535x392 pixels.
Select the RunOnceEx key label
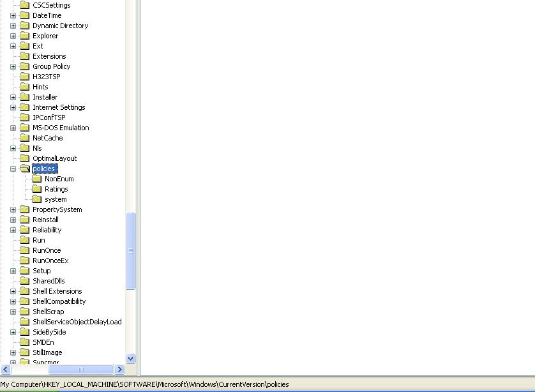[50, 260]
